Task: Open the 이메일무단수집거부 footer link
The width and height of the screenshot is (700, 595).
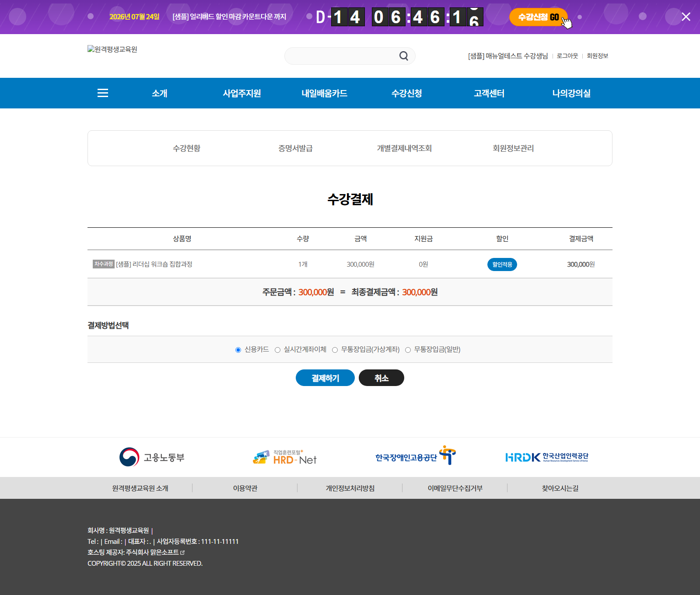Action: [x=455, y=488]
